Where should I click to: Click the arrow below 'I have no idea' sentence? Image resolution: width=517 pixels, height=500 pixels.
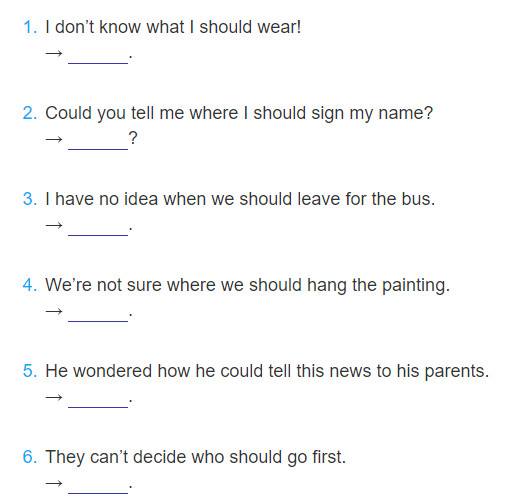[54, 225]
